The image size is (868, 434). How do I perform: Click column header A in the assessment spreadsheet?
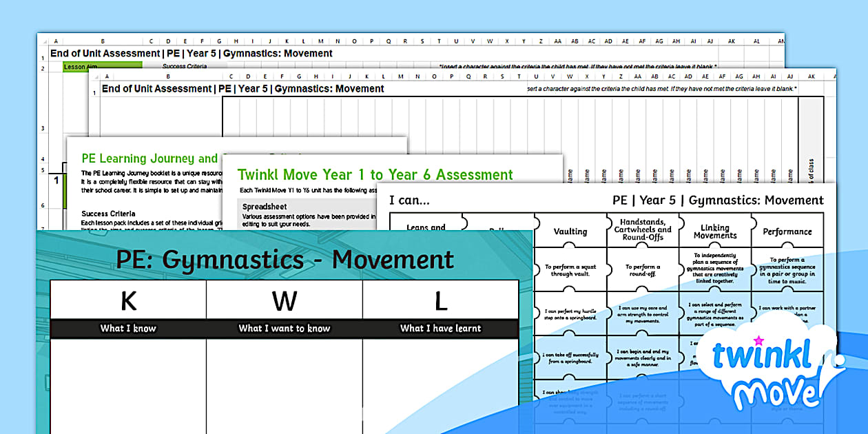coord(56,41)
